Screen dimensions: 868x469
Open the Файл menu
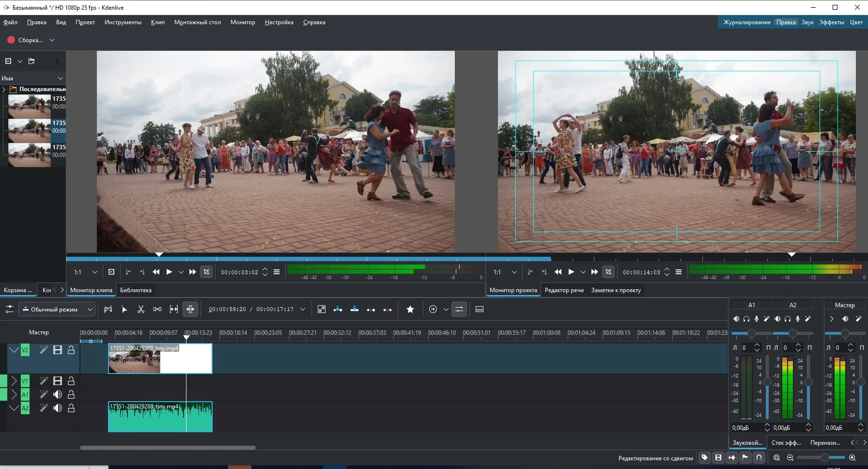tap(10, 22)
